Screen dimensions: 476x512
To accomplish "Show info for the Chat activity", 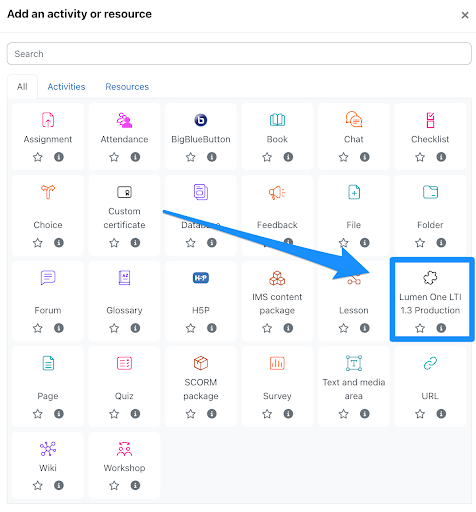I will point(365,157).
